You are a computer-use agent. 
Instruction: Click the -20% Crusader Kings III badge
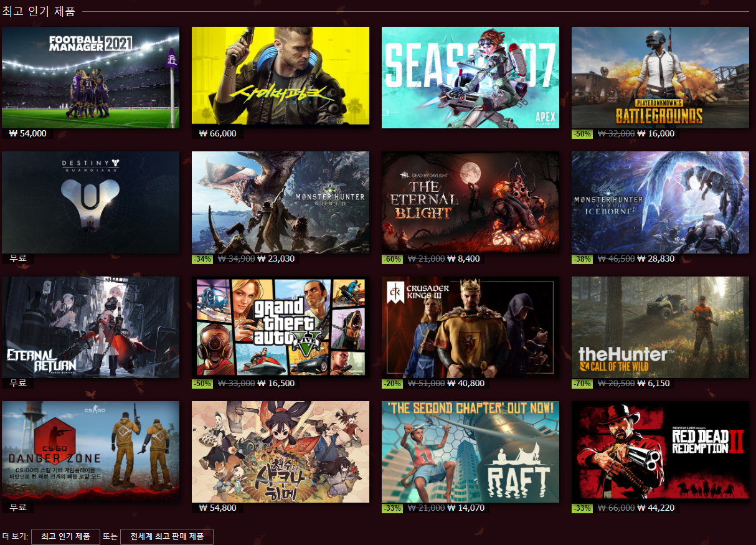click(x=392, y=383)
